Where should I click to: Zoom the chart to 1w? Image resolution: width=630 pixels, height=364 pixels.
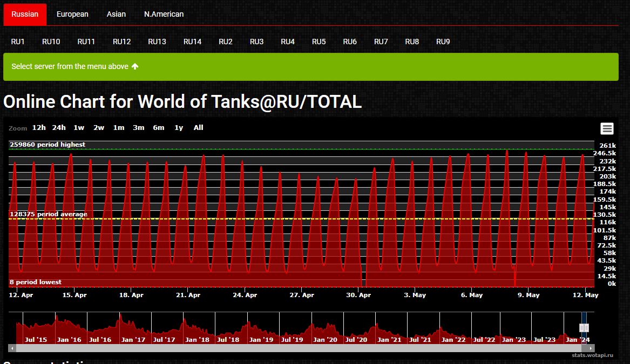(79, 128)
